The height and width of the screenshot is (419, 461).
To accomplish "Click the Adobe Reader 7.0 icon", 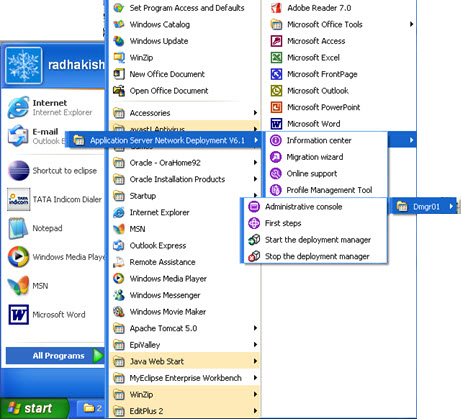I will coord(276,8).
